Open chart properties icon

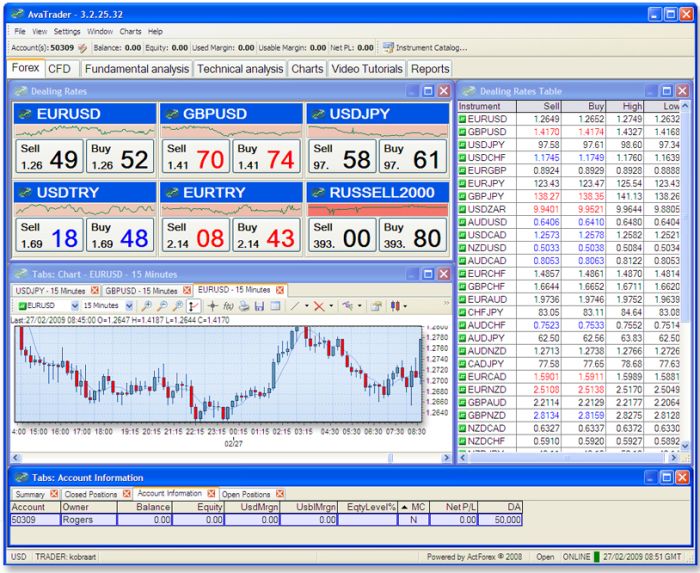point(376,306)
